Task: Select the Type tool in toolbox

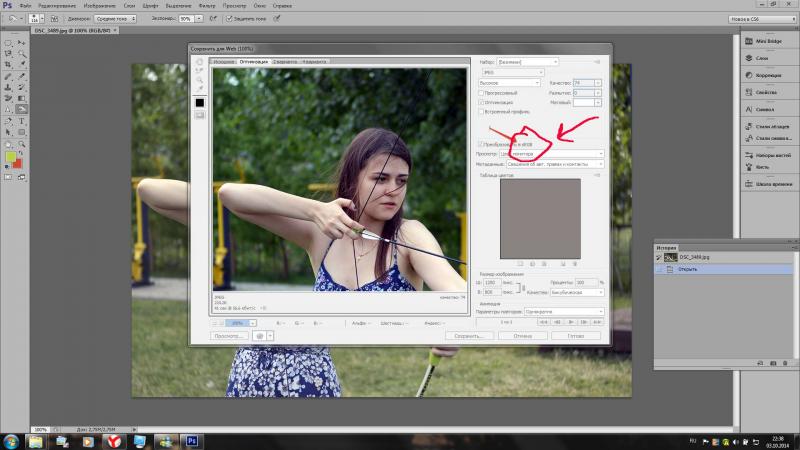Action: pos(21,121)
